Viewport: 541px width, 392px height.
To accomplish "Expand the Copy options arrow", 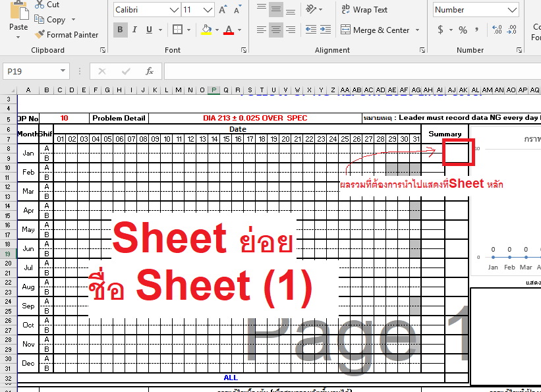I will pyautogui.click(x=73, y=20).
